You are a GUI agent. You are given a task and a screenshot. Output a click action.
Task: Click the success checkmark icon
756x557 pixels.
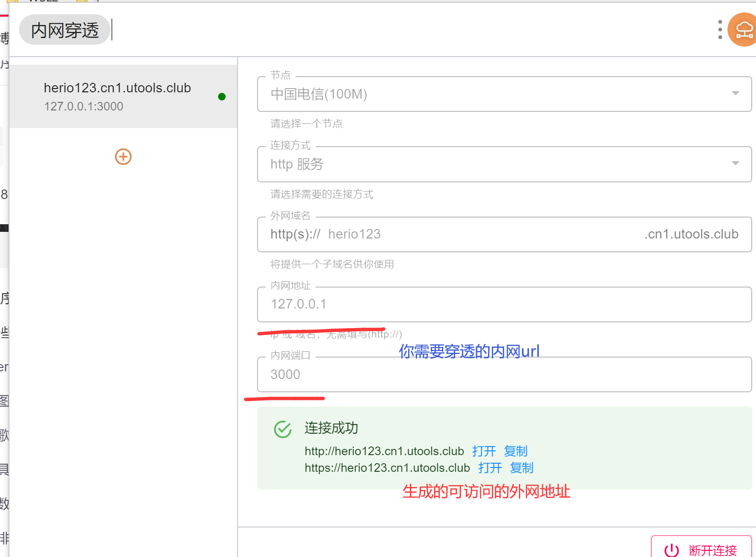(283, 429)
